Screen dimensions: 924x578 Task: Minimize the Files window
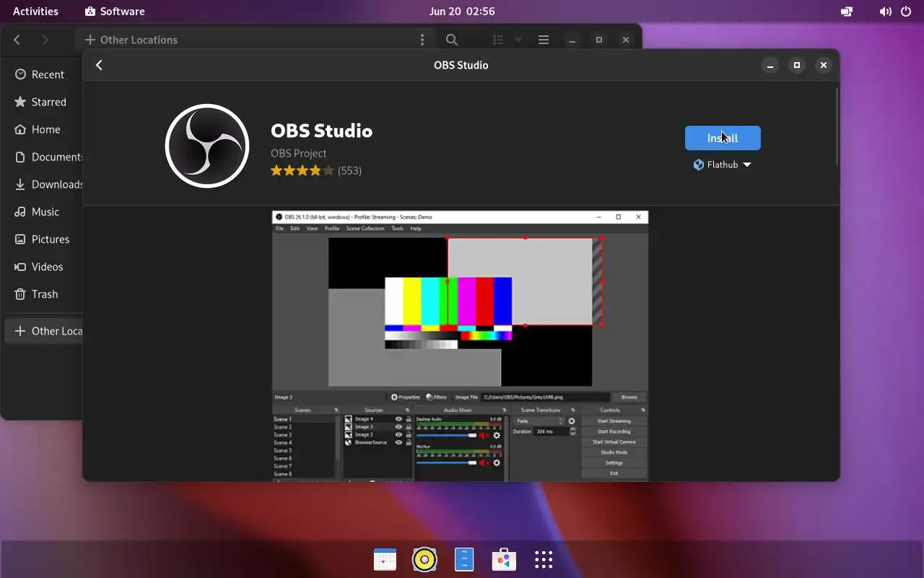tap(572, 40)
